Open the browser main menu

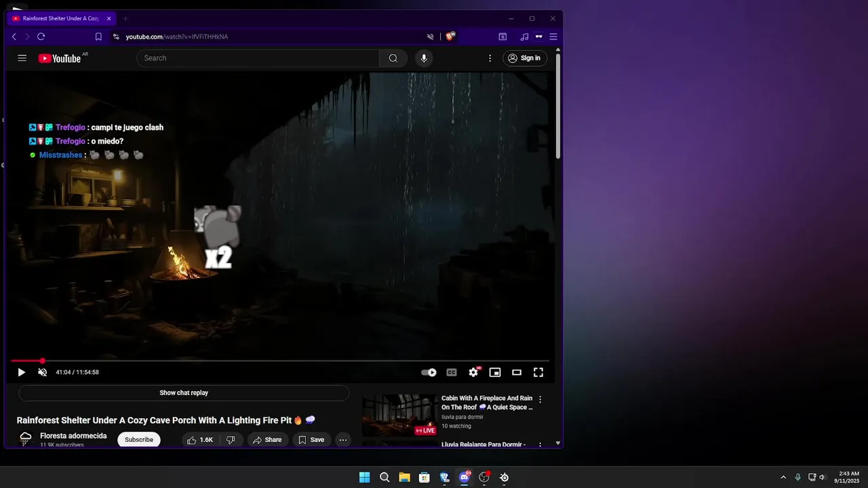553,37
